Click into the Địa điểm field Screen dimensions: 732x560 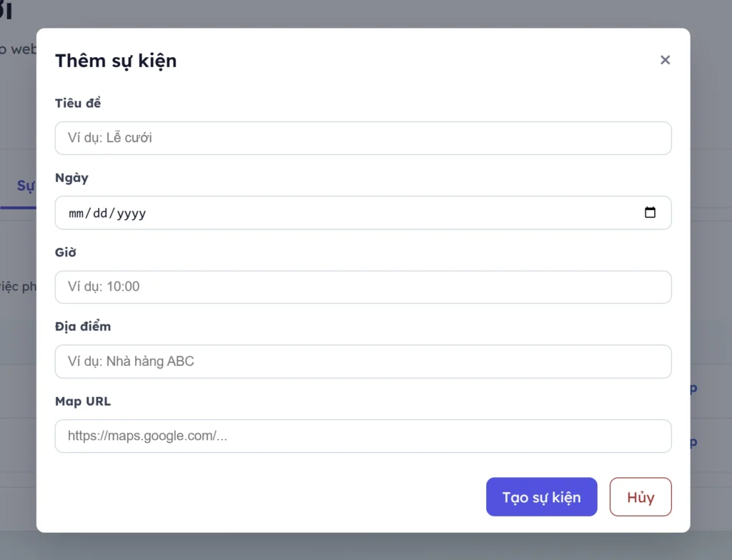[363, 361]
